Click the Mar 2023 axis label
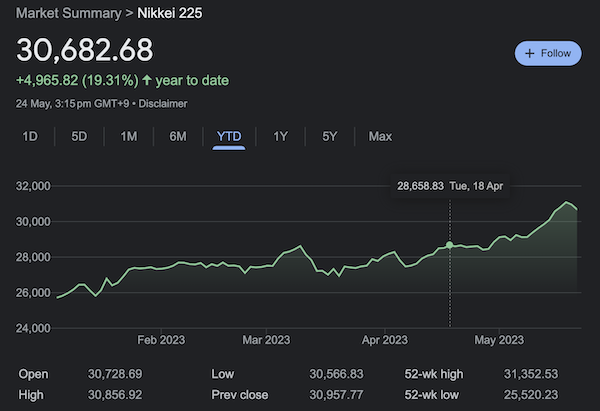The width and height of the screenshot is (600, 411). pyautogui.click(x=266, y=340)
